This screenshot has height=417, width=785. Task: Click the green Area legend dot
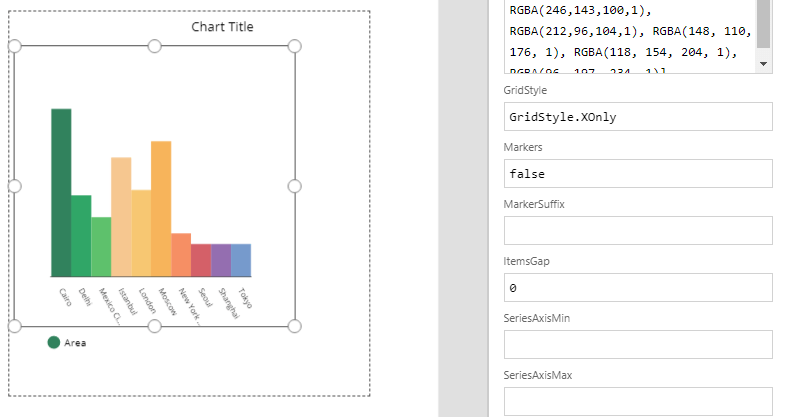point(54,342)
